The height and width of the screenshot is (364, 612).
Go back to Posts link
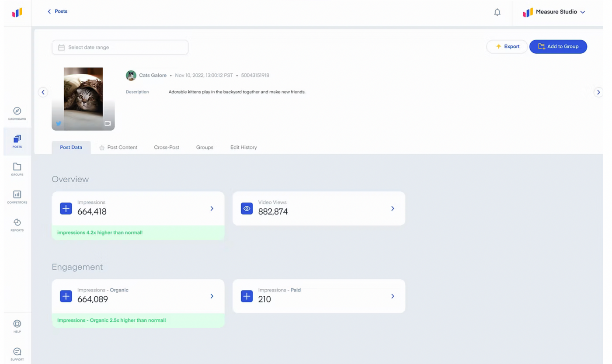[x=57, y=11]
